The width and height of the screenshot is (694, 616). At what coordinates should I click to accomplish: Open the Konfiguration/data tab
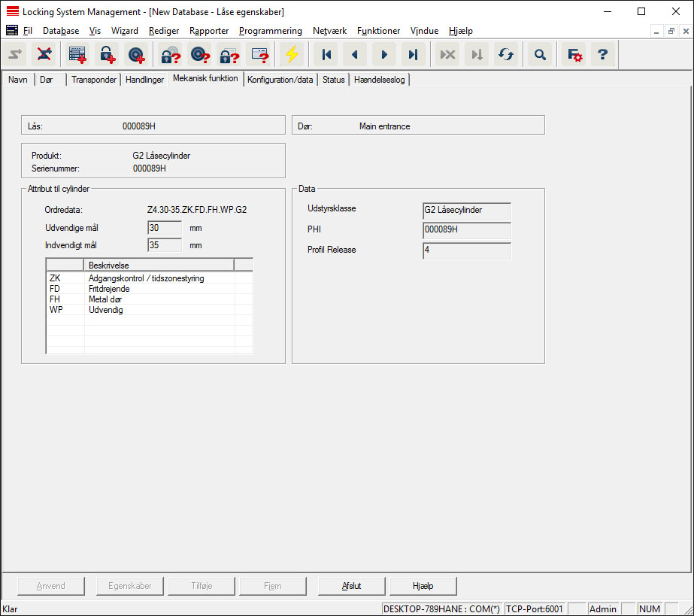pyautogui.click(x=280, y=80)
